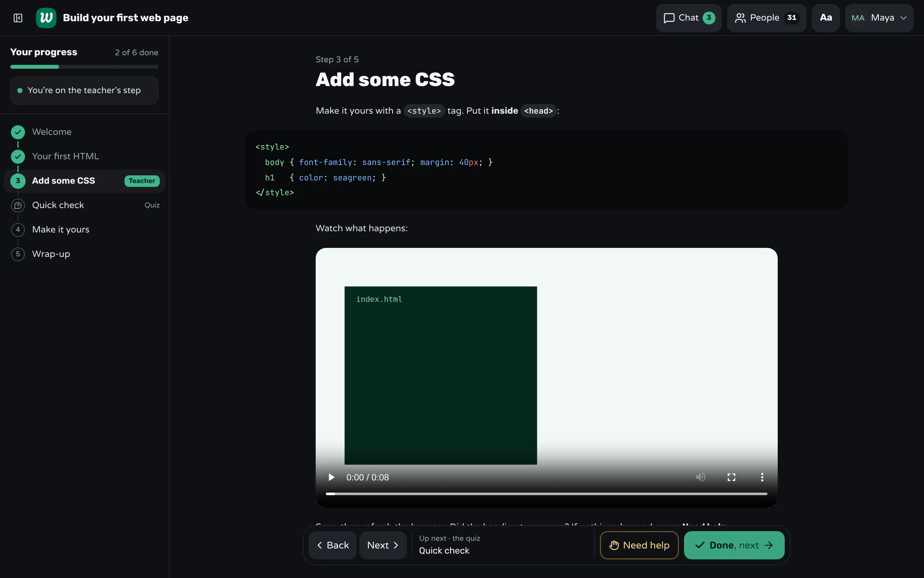924x578 pixels.
Task: Click the Need help button
Action: pyautogui.click(x=639, y=545)
